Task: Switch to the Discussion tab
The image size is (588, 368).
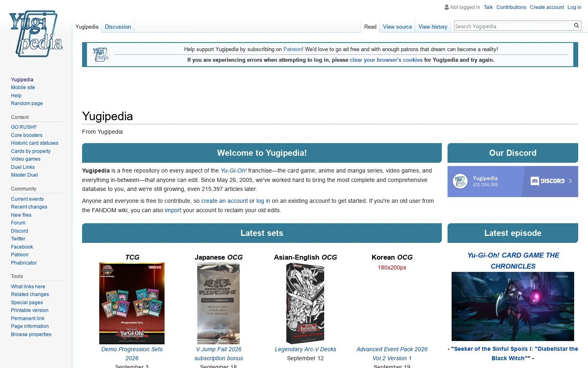Action: tap(118, 27)
